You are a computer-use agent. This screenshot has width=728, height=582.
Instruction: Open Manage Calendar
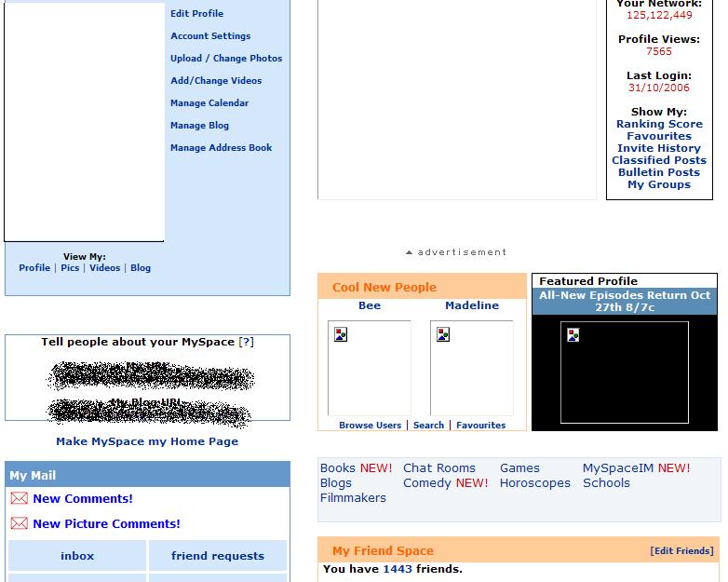click(x=209, y=102)
